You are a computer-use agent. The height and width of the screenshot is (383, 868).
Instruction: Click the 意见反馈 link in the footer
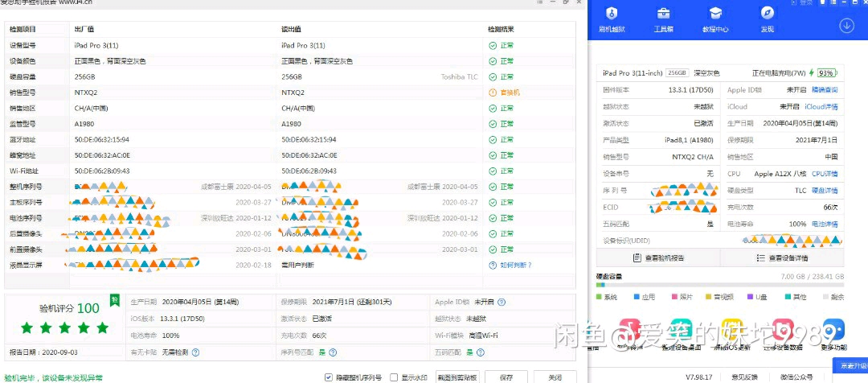744,377
